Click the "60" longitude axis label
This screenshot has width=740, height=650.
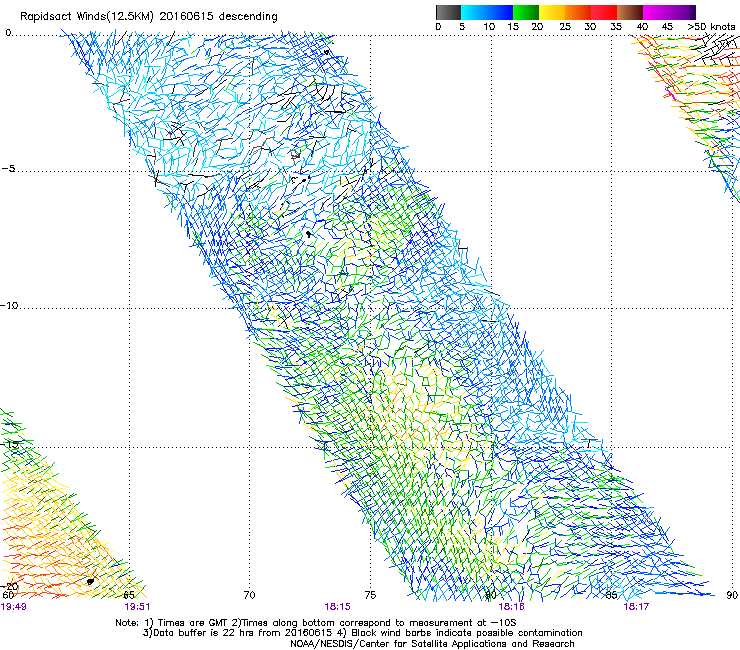pos(8,595)
